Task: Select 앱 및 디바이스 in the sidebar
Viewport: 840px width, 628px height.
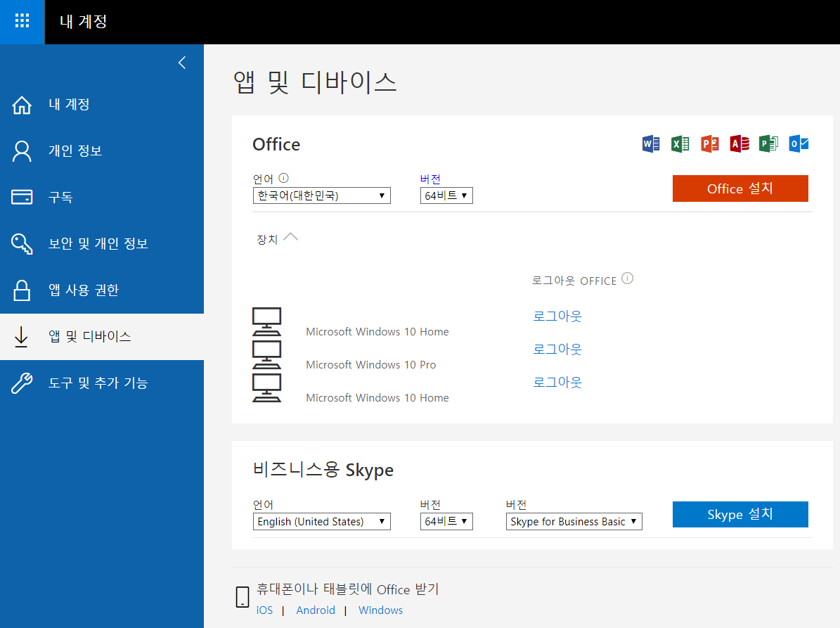Action: click(102, 337)
